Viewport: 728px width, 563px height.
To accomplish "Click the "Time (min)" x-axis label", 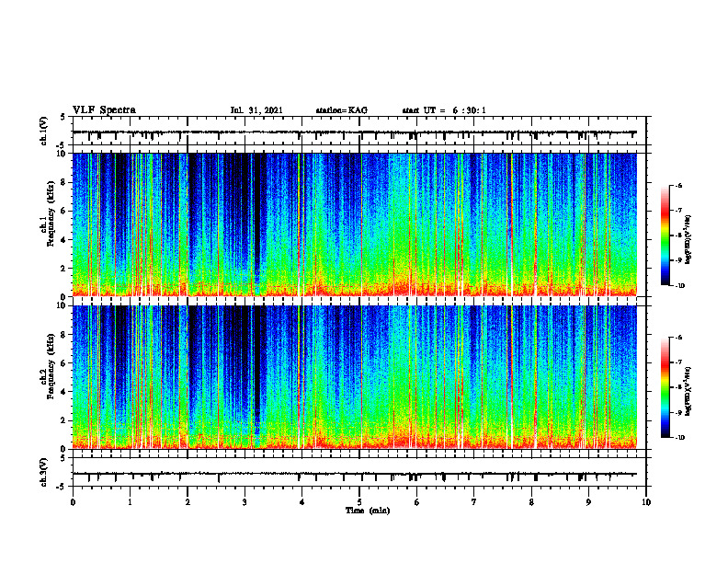I will pyautogui.click(x=368, y=511).
